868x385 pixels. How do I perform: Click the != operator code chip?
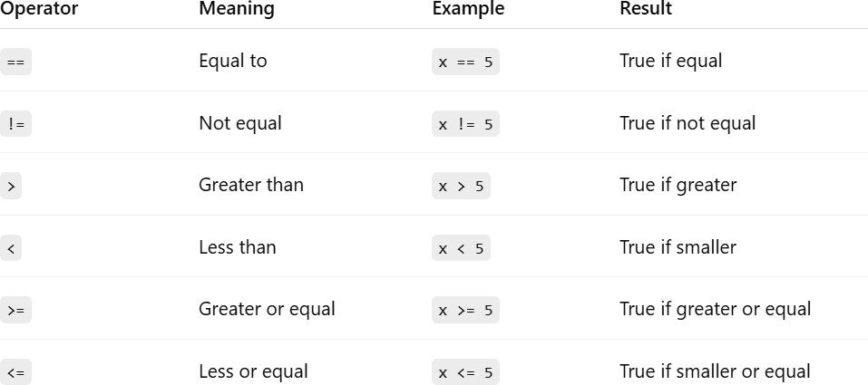pos(15,124)
